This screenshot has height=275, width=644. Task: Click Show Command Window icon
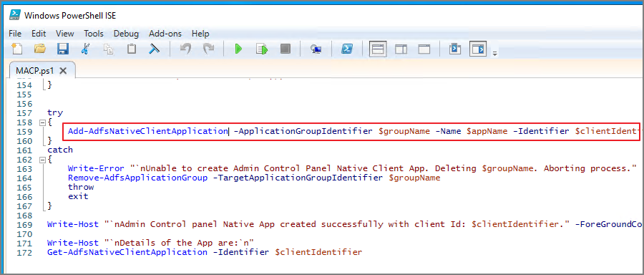click(455, 49)
